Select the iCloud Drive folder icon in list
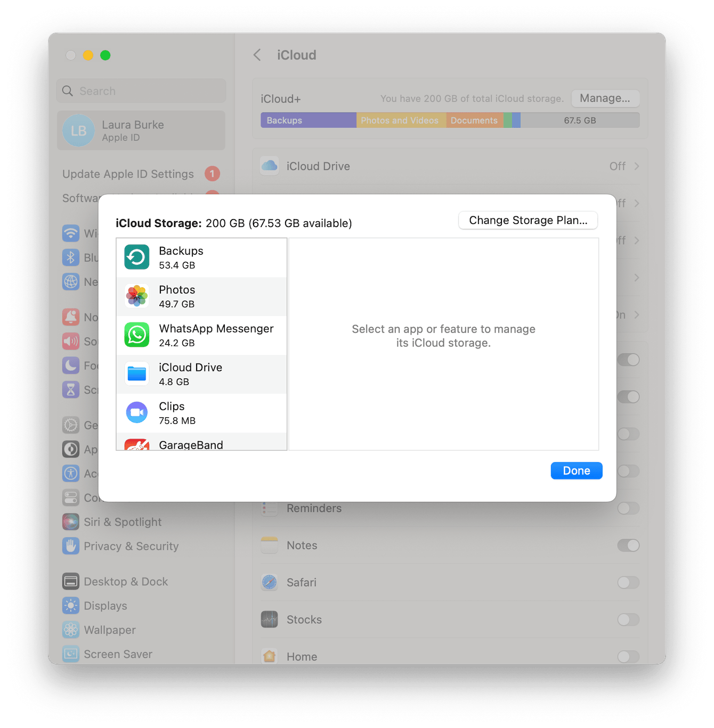 (x=137, y=374)
